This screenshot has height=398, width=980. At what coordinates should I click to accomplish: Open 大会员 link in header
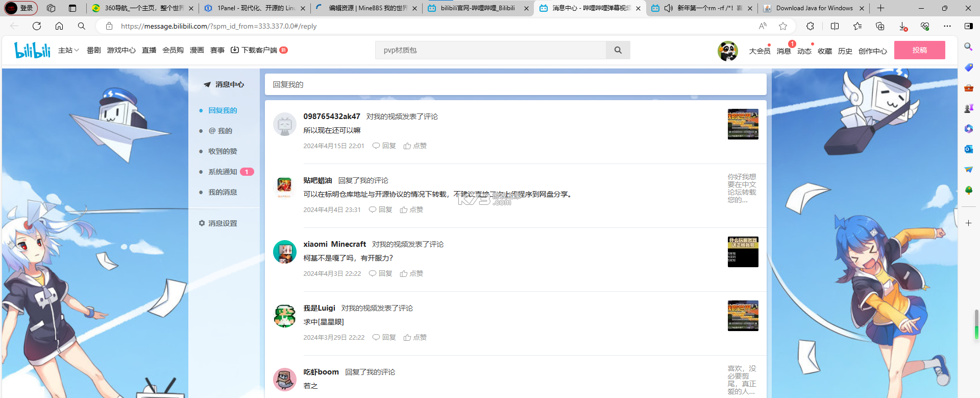coord(759,51)
